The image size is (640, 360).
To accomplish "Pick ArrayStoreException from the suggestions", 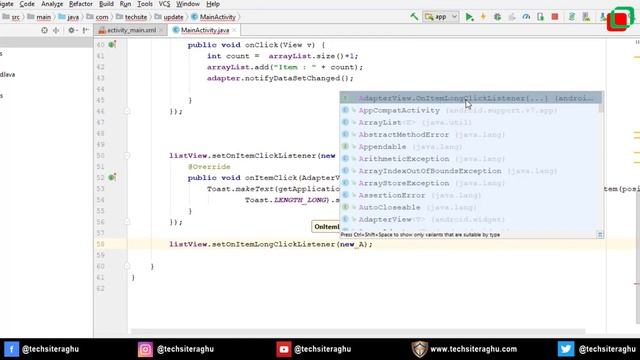I will pos(470,183).
